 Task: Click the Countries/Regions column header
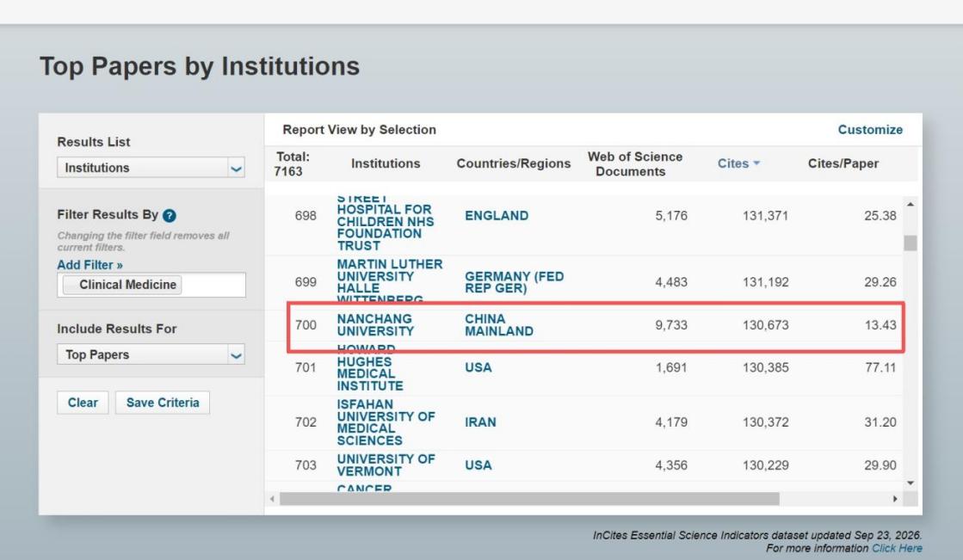point(514,163)
